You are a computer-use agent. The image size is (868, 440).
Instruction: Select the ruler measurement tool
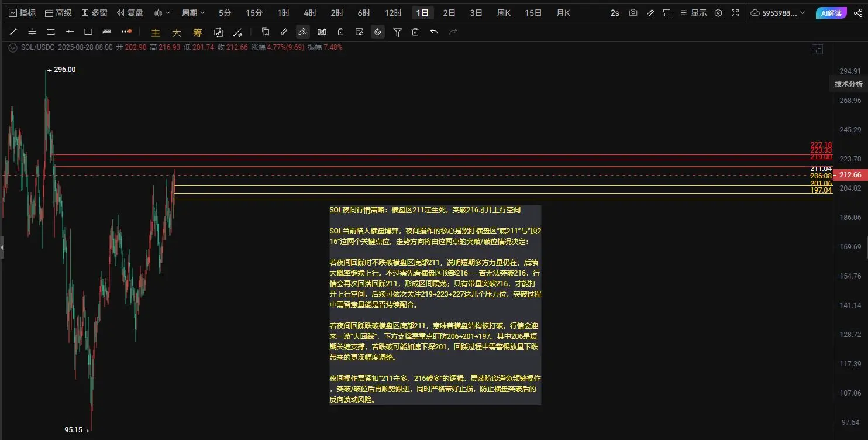106,32
